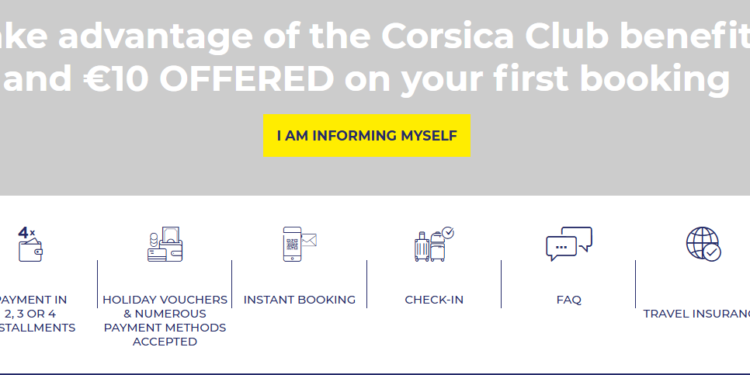Click the dark blue footer strip

pos(375,374)
